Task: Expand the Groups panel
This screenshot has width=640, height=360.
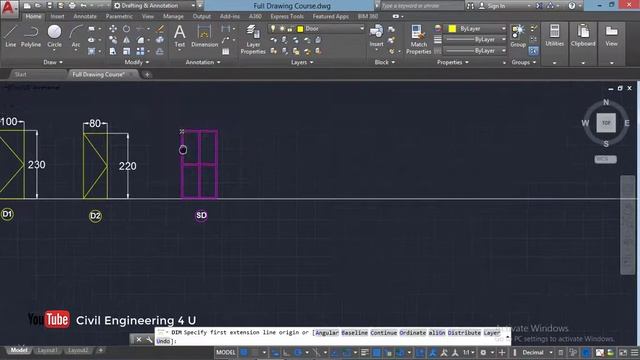Action: click(524, 62)
